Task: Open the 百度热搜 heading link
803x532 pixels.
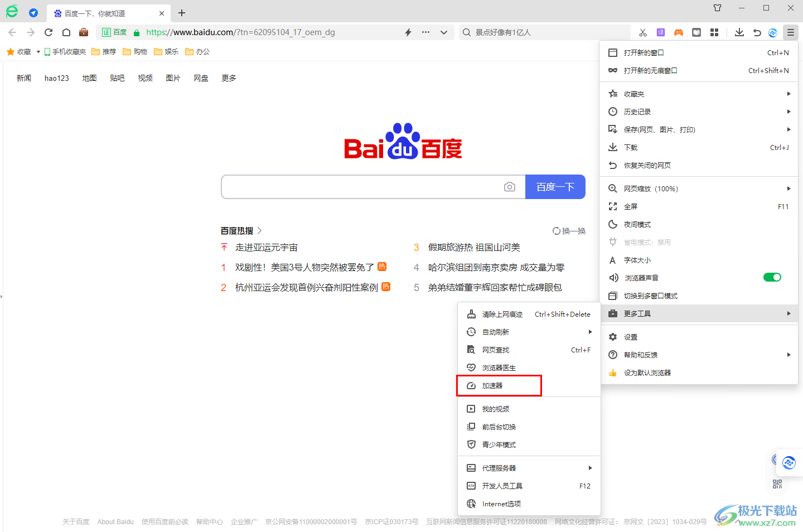Action: [241, 230]
